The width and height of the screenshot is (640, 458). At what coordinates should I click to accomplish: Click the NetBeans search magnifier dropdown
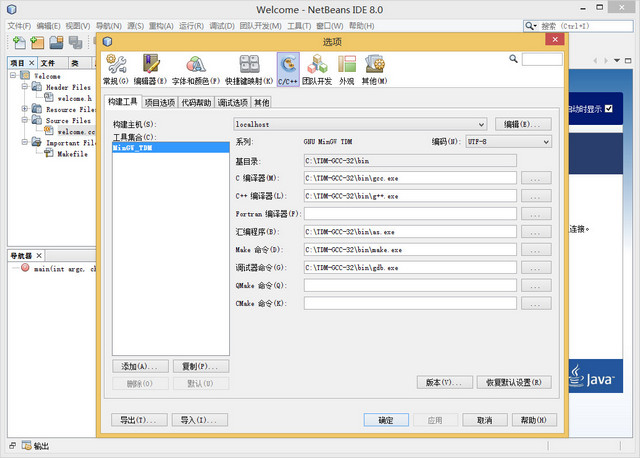tap(531, 26)
